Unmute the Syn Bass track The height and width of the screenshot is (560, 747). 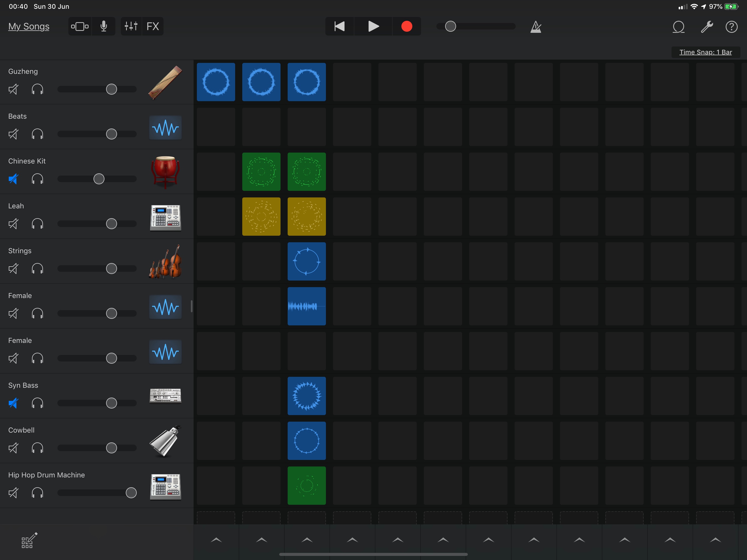coord(13,403)
